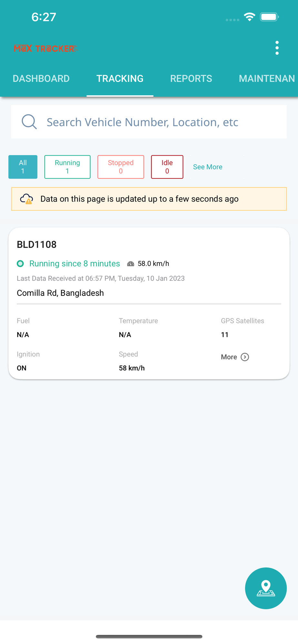The image size is (298, 644).
Task: Tap the Max Tracker logo
Action: pos(45,49)
